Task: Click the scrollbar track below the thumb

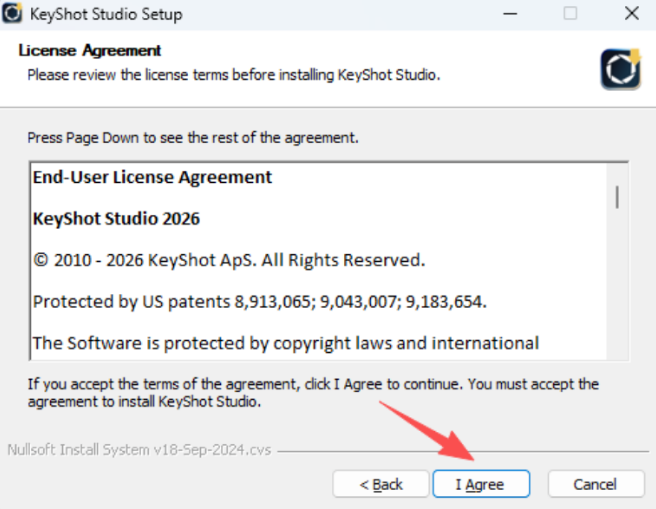Action: coord(616,290)
